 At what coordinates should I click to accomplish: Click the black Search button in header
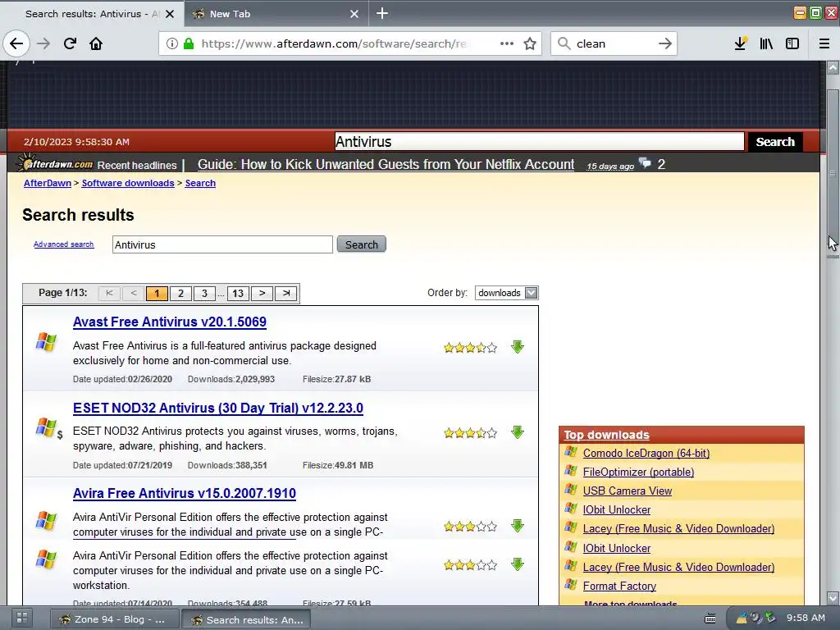point(775,142)
